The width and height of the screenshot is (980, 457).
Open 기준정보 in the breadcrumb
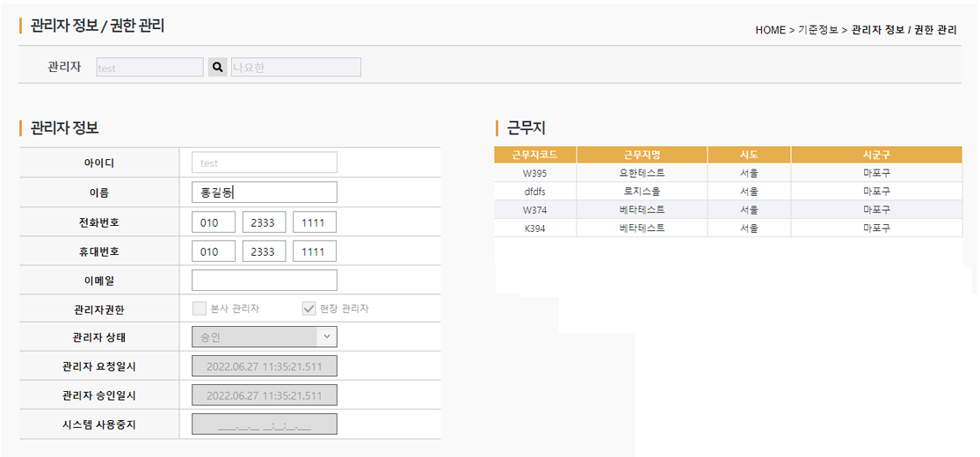(x=817, y=30)
